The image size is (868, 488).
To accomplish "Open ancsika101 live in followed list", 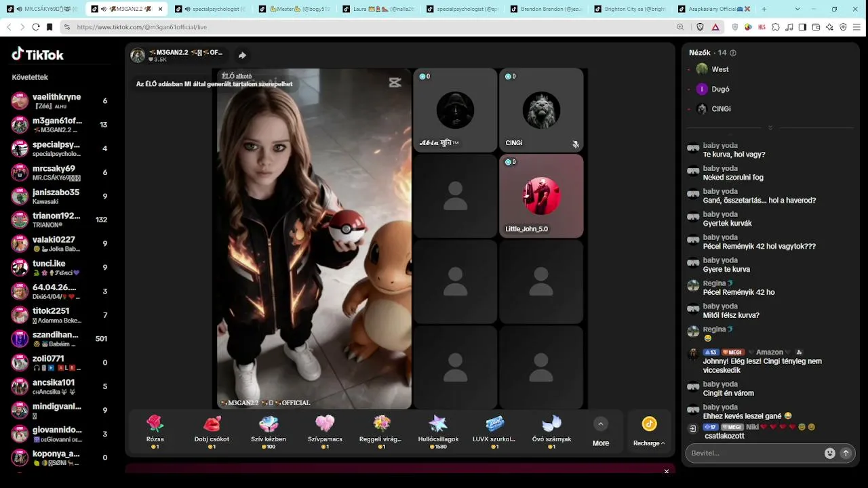I will click(x=61, y=386).
